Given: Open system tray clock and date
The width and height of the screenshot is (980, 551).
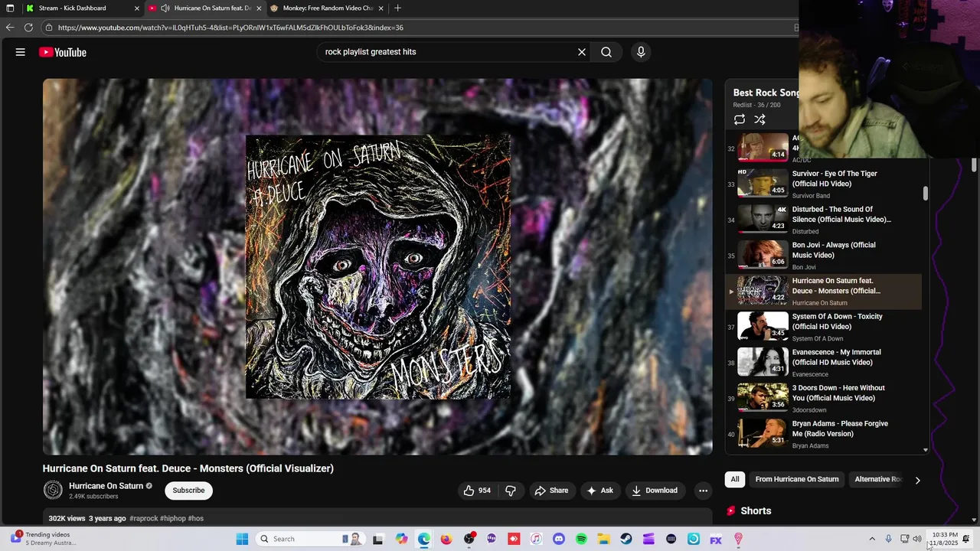Looking at the screenshot, I should (x=944, y=539).
